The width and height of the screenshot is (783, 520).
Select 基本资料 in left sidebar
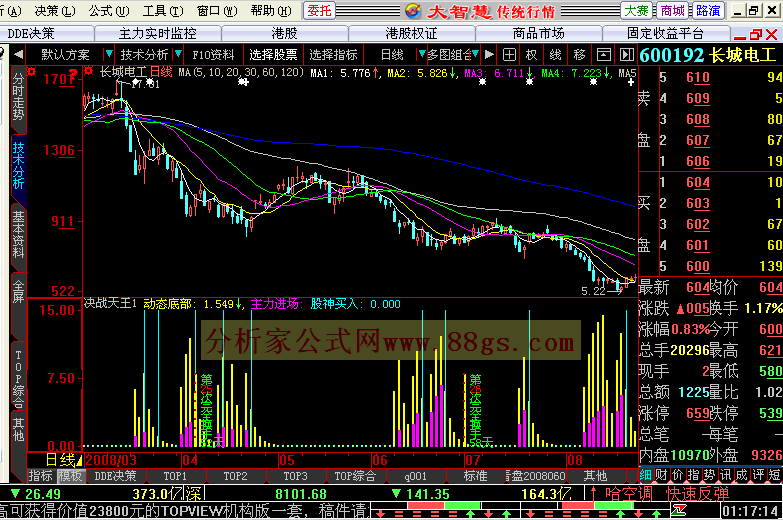(x=18, y=235)
